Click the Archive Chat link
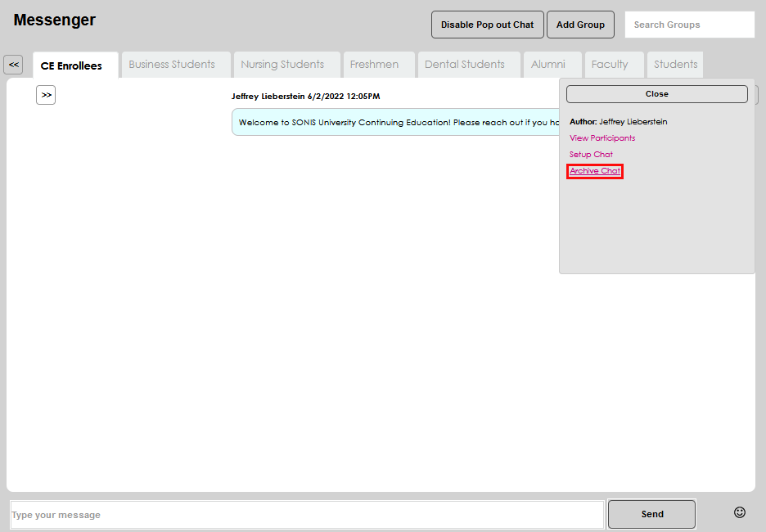Screen dimensions: 766x532 point(595,171)
